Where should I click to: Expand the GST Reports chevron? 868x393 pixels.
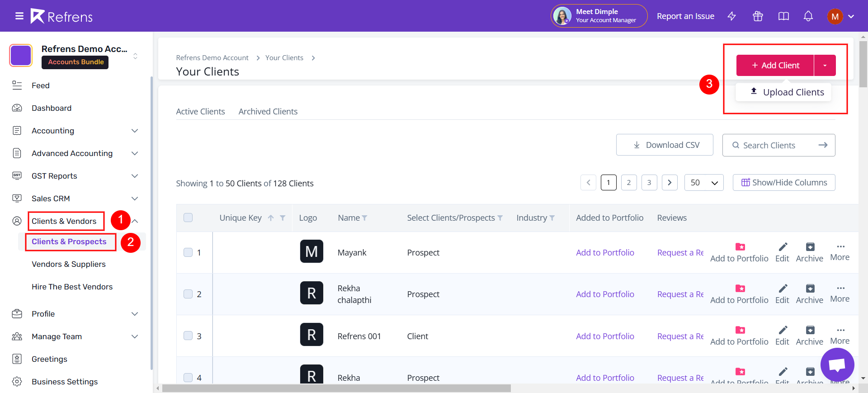pos(135,176)
